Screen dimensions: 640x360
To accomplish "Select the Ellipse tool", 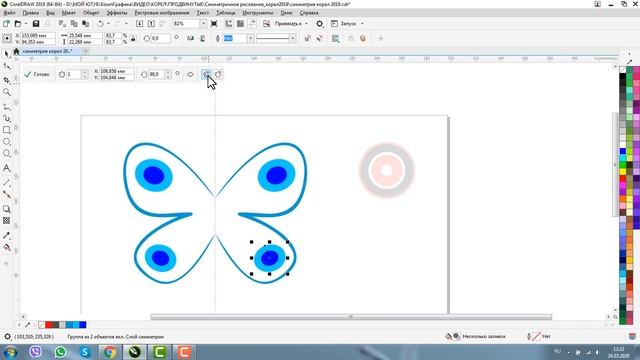I will (x=7, y=142).
